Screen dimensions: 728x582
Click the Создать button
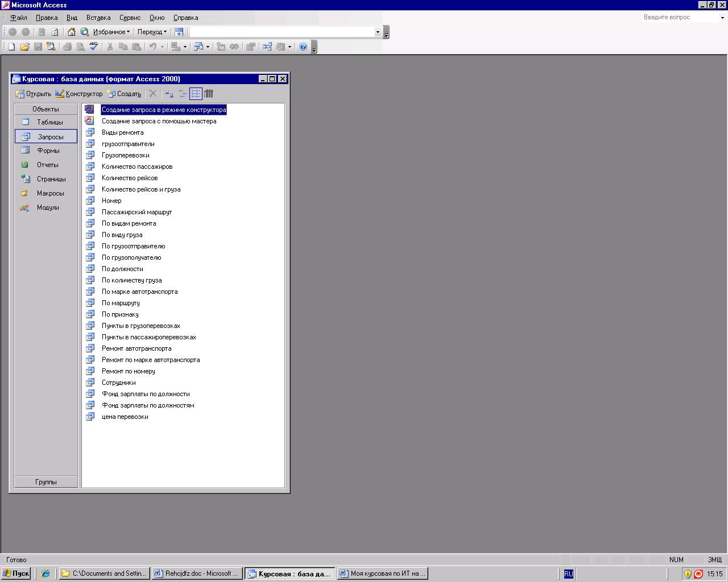click(x=124, y=94)
